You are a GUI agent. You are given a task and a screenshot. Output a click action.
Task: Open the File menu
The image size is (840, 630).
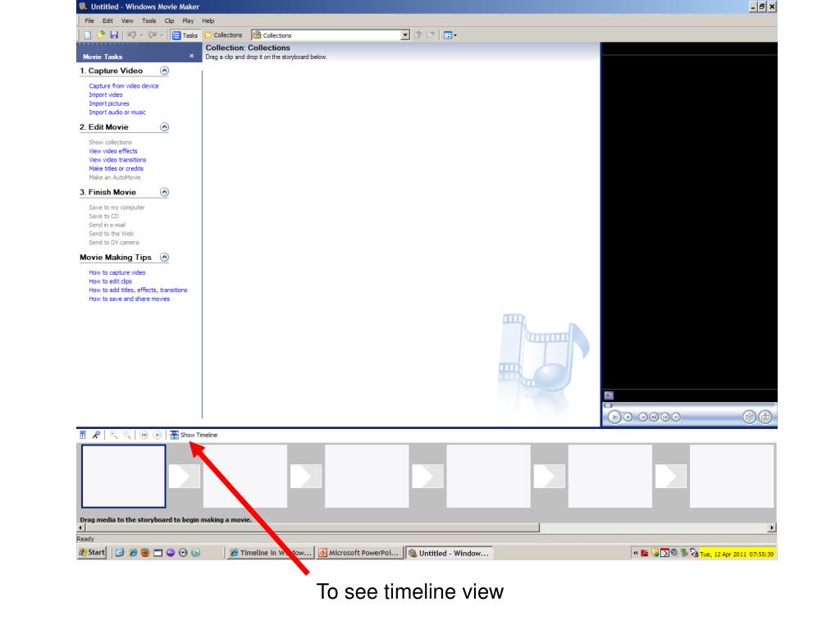tap(89, 21)
